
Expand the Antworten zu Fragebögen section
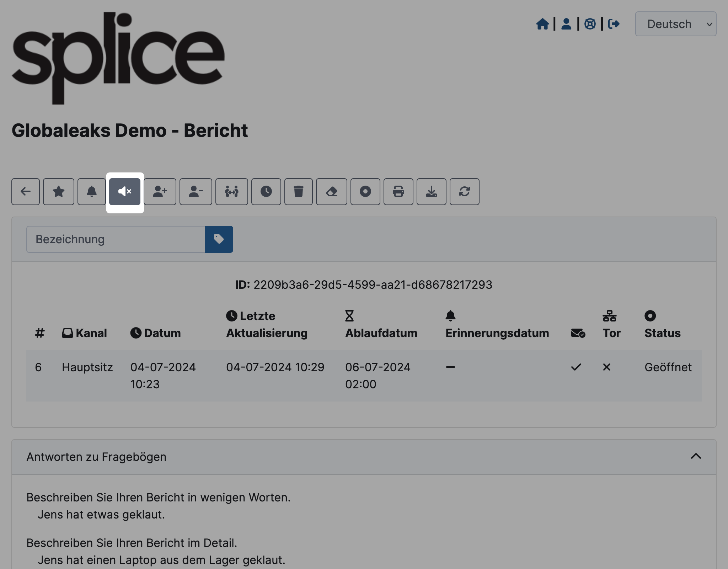coord(696,457)
